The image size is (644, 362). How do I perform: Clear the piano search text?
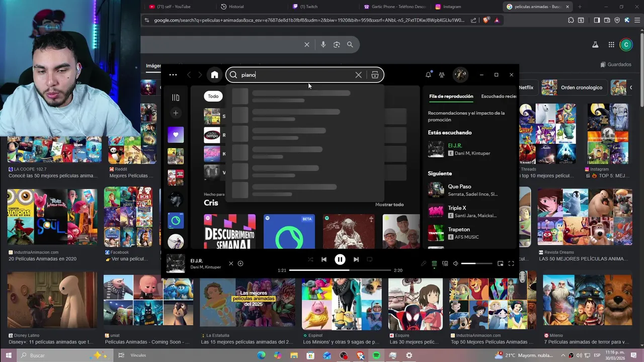358,75
